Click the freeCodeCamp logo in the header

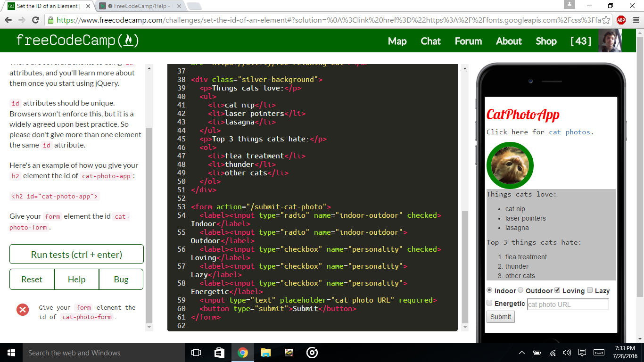point(77,41)
